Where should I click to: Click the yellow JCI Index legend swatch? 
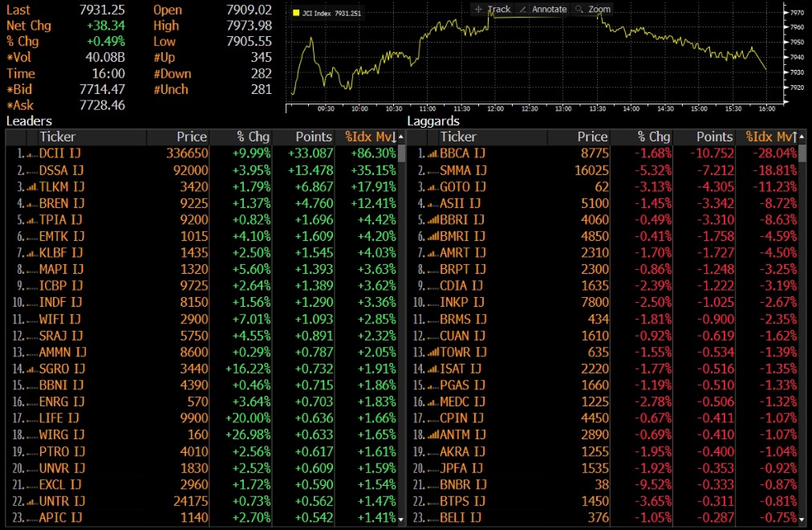[296, 13]
